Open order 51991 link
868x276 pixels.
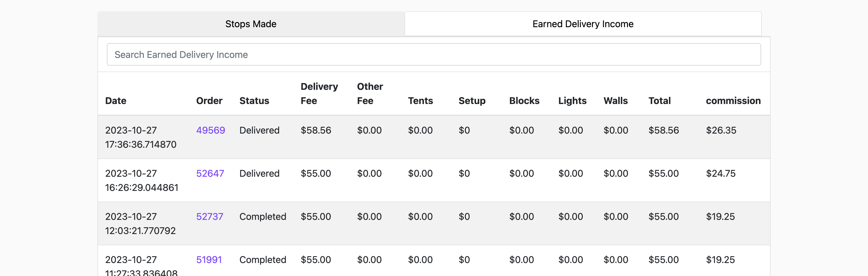(x=209, y=260)
